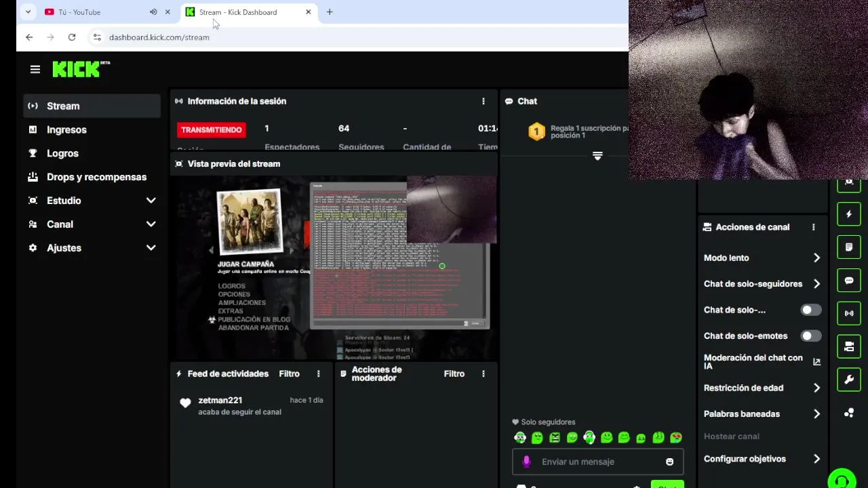Go back in the browser
This screenshot has width=868, height=488.
pos(29,37)
